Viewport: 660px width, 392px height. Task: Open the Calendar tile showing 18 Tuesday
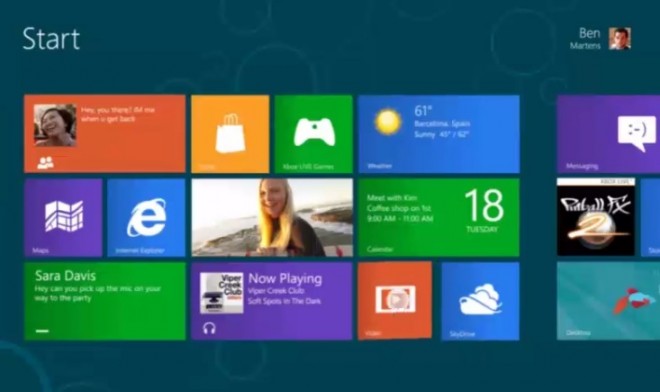click(439, 217)
